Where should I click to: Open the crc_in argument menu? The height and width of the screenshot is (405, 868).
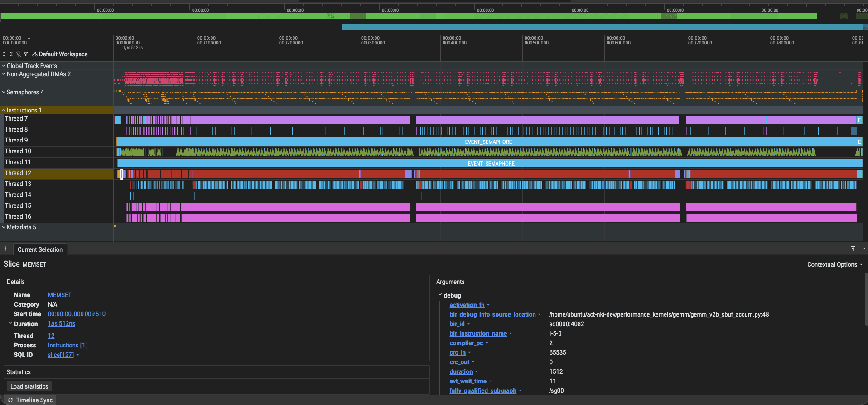[x=460, y=352]
